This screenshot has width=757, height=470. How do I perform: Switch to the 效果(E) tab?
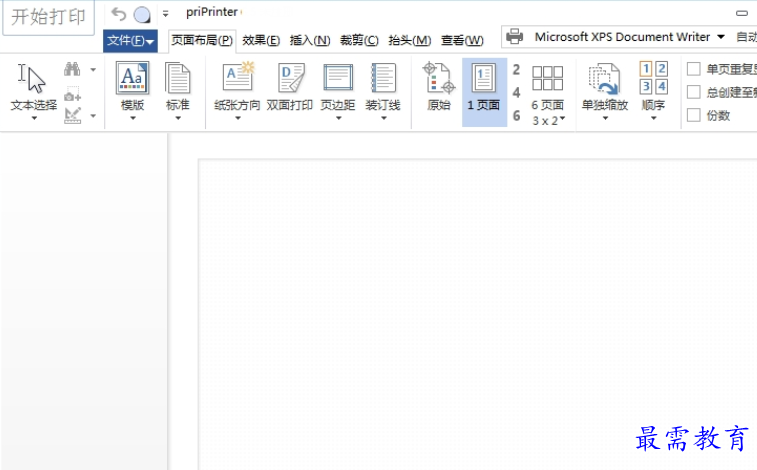coord(261,41)
